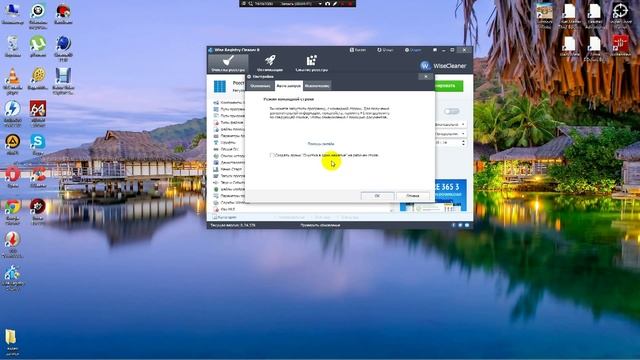Select the middle settings tab
Image resolution: width=640 pixels, height=360 pixels.
[288, 86]
